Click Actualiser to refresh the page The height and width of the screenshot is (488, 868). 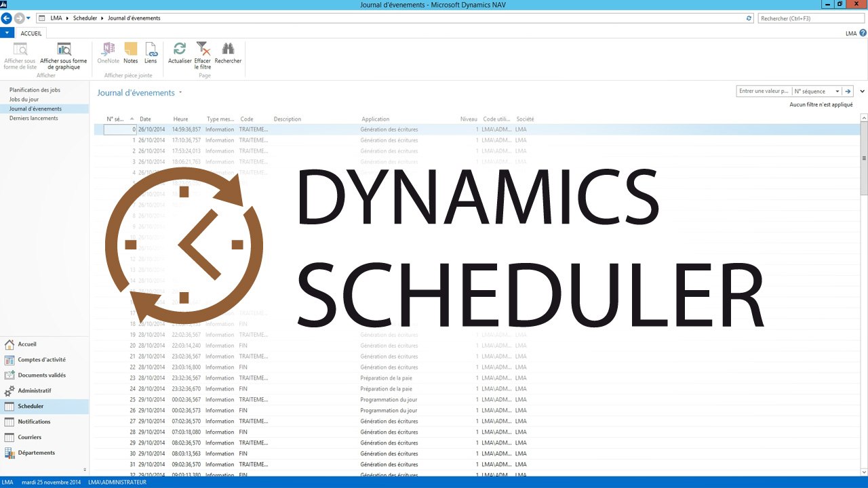180,53
